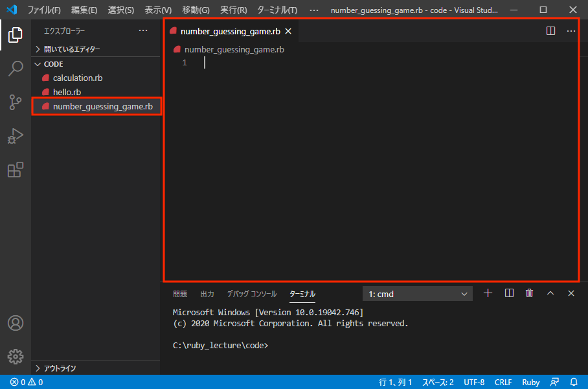This screenshot has width=588, height=389.
Task: Expand the 開いているエディター section
Action: 96,49
